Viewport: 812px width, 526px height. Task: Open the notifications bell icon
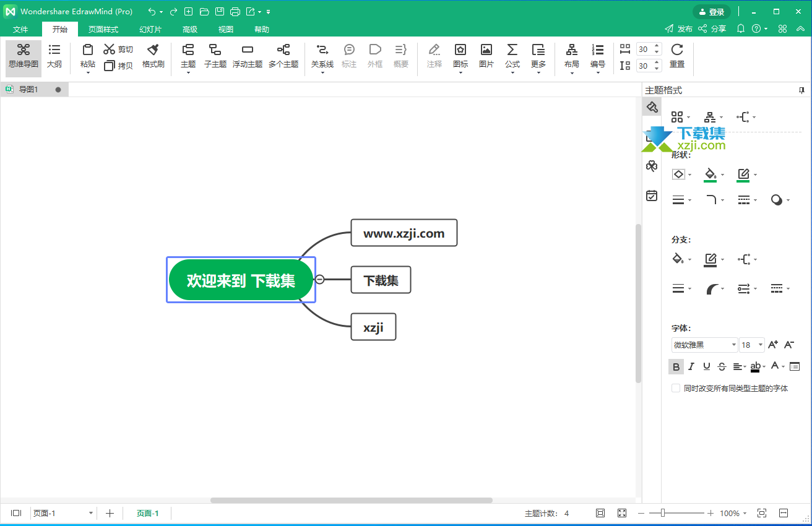tap(741, 28)
